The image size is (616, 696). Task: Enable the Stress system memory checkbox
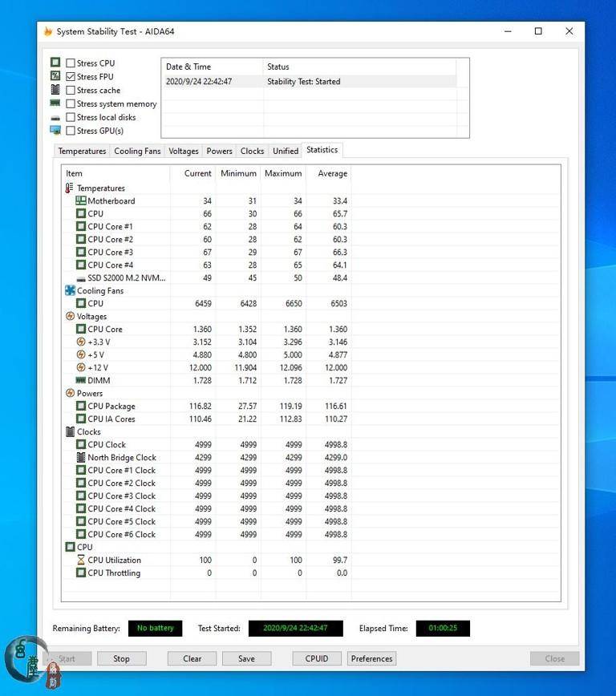pos(70,103)
